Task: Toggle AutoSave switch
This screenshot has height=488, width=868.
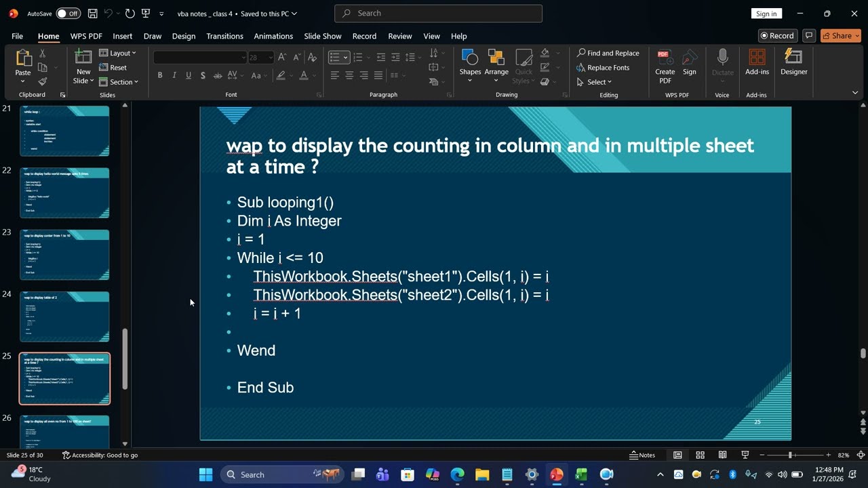Action: (x=68, y=14)
